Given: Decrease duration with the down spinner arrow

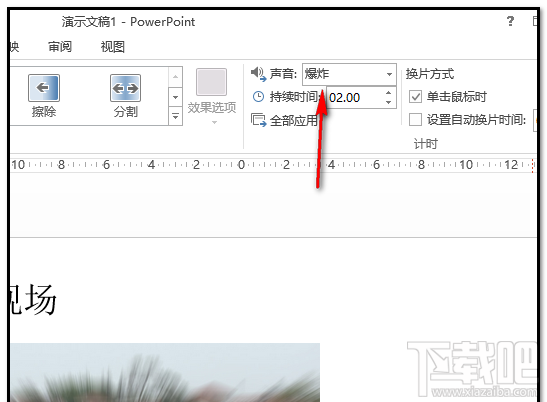Looking at the screenshot, I should 389,103.
